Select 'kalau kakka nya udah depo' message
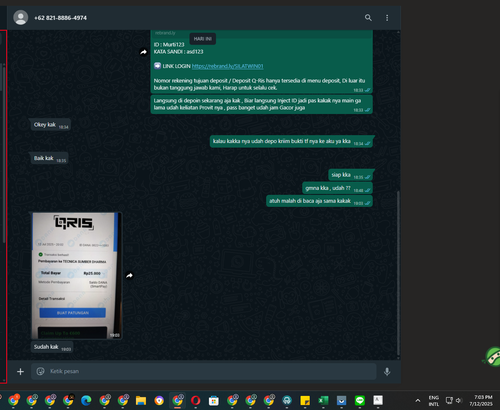This screenshot has height=410, width=500. (291, 141)
